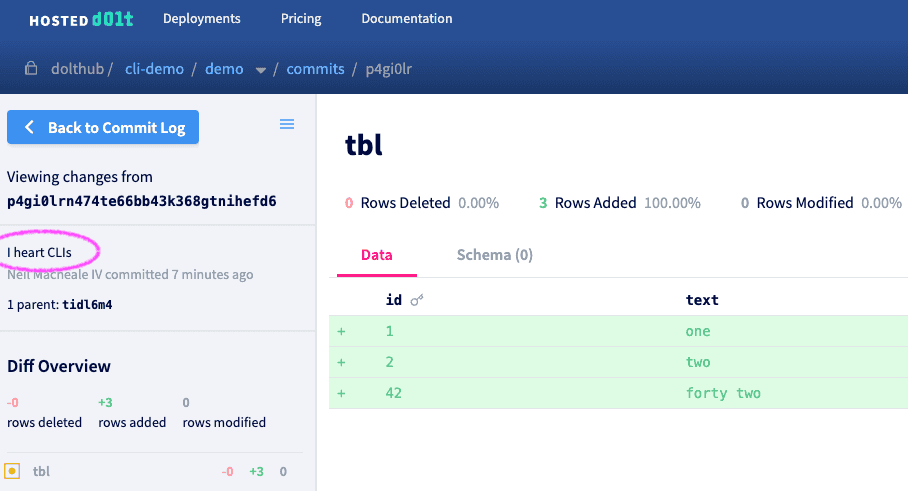Click the Hosted Dolt logo

pos(81,19)
